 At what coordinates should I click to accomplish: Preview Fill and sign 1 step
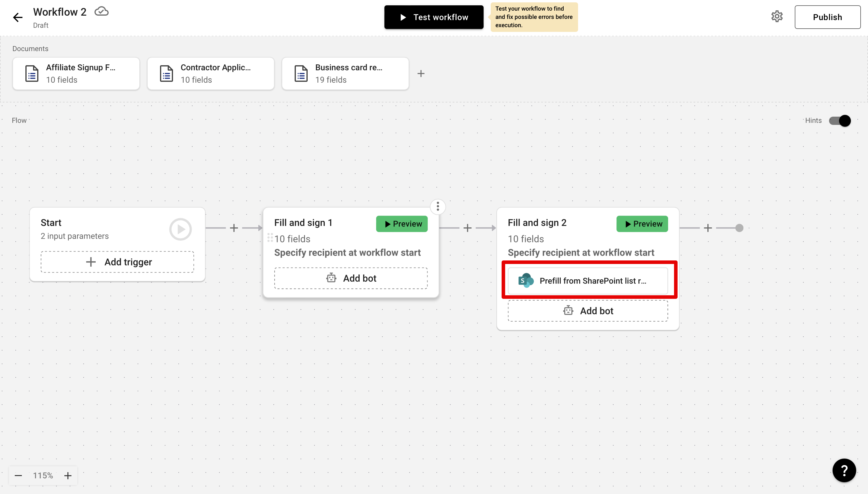tap(402, 224)
